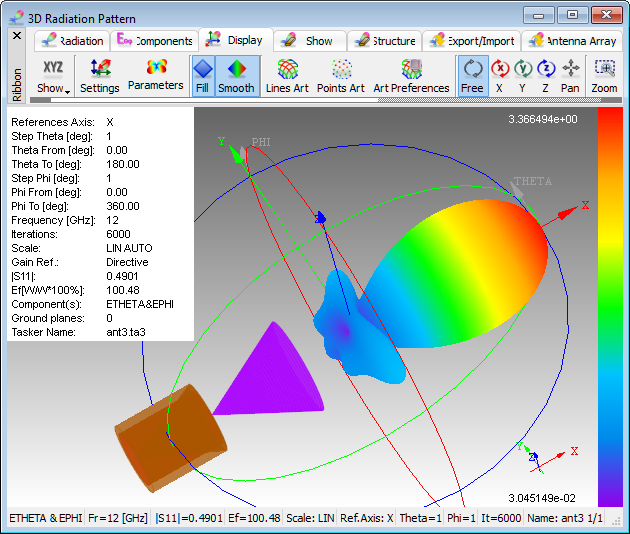Switch to the Components tab
Screen dimensions: 630x534
tap(155, 41)
